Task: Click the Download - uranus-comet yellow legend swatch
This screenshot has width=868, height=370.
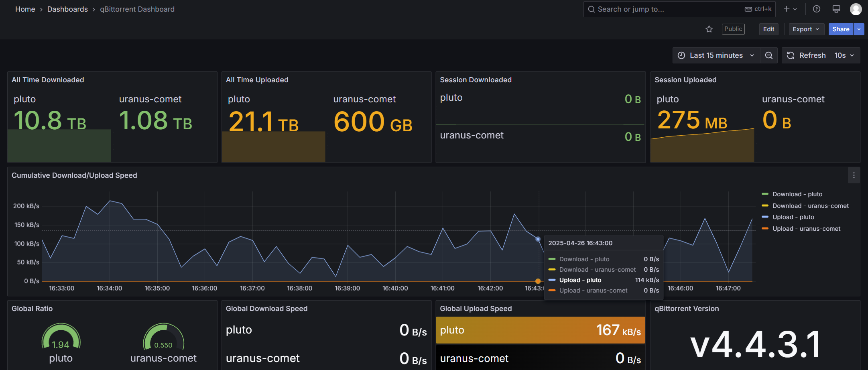Action: point(765,206)
